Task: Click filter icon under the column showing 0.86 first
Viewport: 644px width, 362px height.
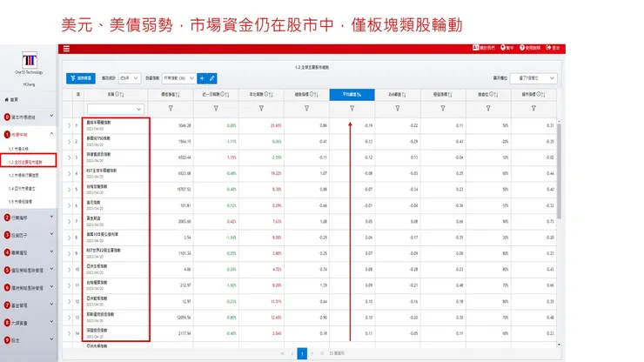Action: pyautogui.click(x=307, y=109)
